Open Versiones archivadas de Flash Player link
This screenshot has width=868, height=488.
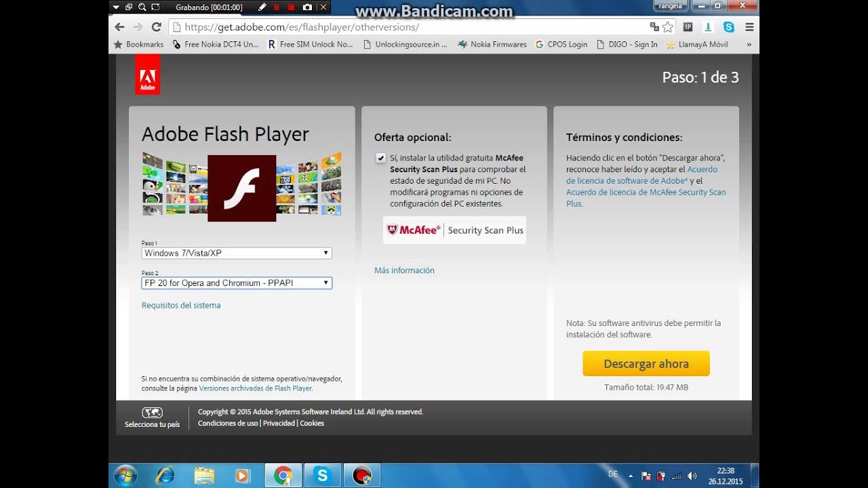(255, 388)
